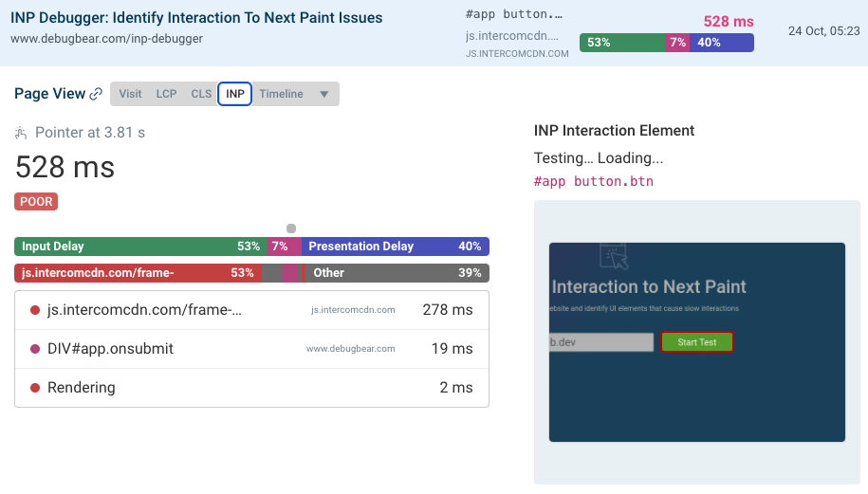Click the Testing… Loading... text
The image size is (868, 494).
pyautogui.click(x=599, y=158)
